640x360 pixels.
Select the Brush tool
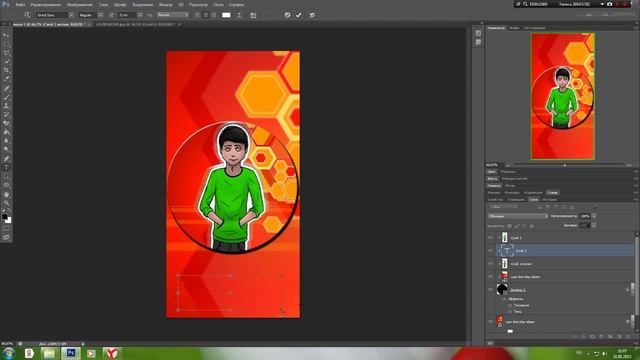(x=6, y=97)
